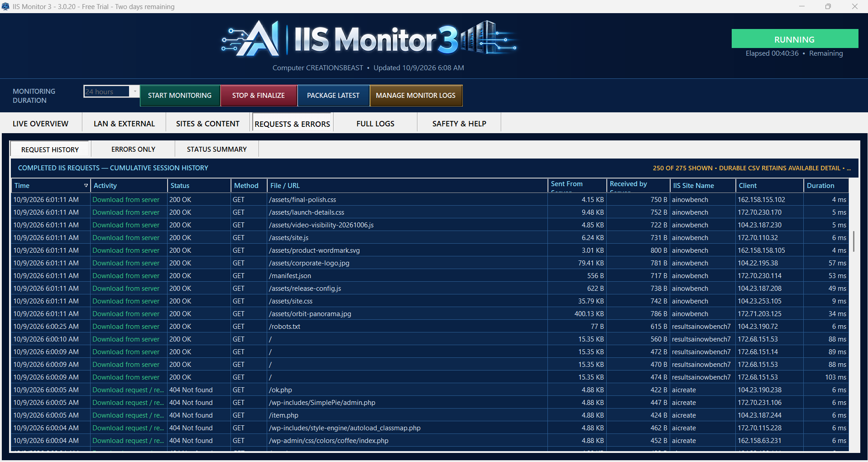Open the Status Summary sub-tab
This screenshot has height=462, width=868.
217,149
